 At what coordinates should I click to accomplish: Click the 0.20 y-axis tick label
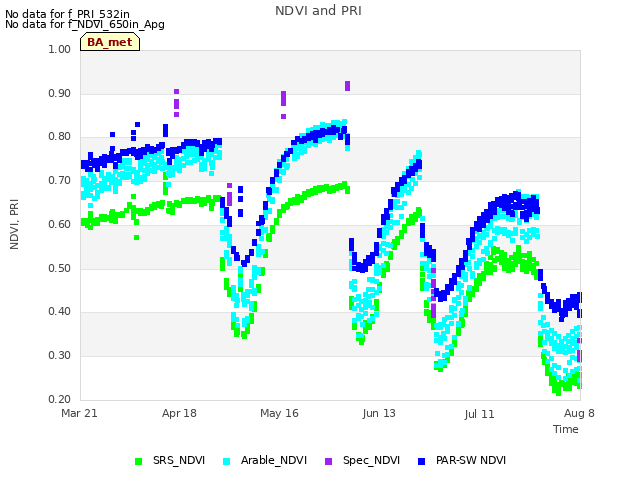[60, 399]
